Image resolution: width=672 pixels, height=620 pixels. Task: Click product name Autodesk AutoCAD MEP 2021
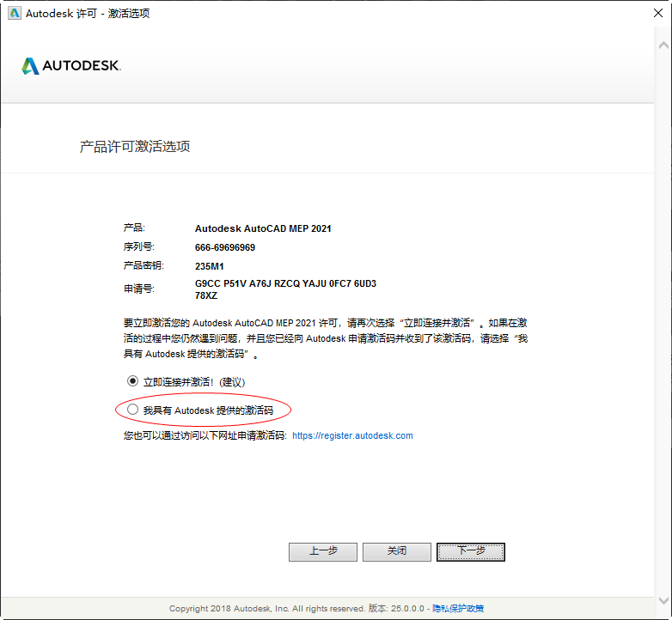click(x=263, y=228)
